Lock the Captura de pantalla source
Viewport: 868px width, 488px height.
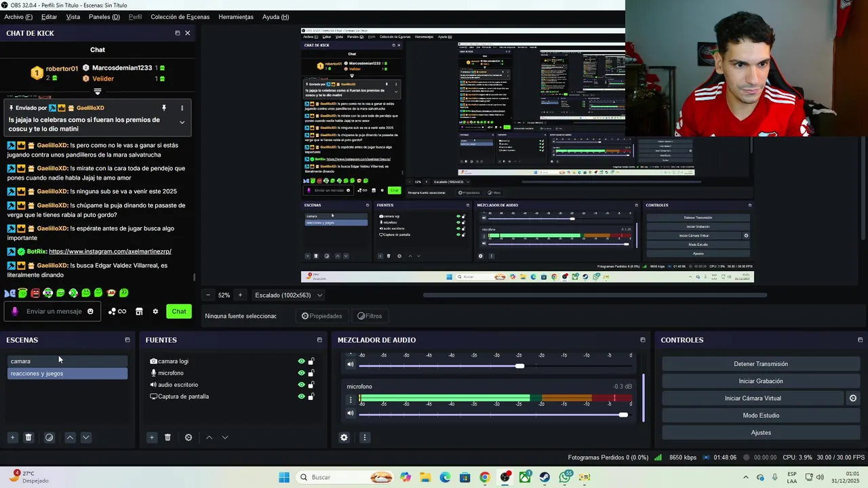311,396
